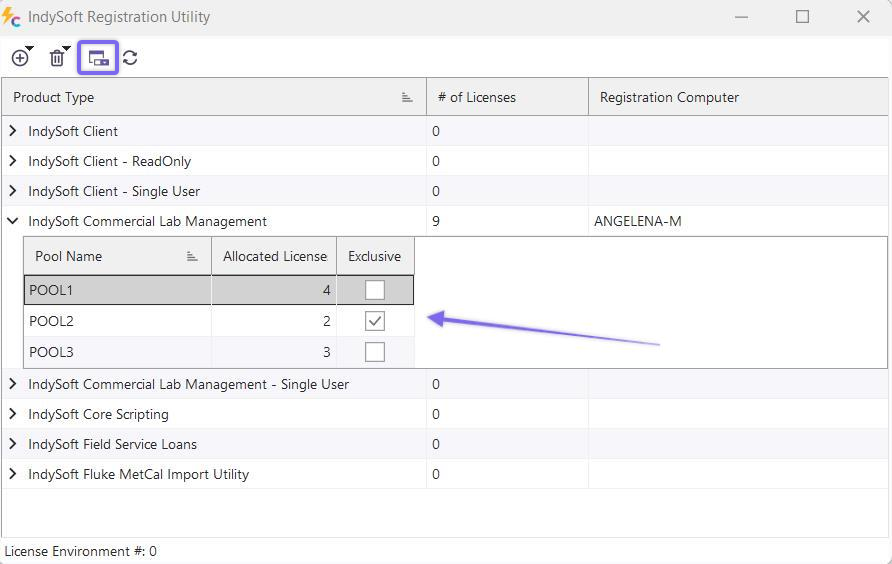Click the Registration Computer column header
This screenshot has width=892, height=564.
coord(669,97)
